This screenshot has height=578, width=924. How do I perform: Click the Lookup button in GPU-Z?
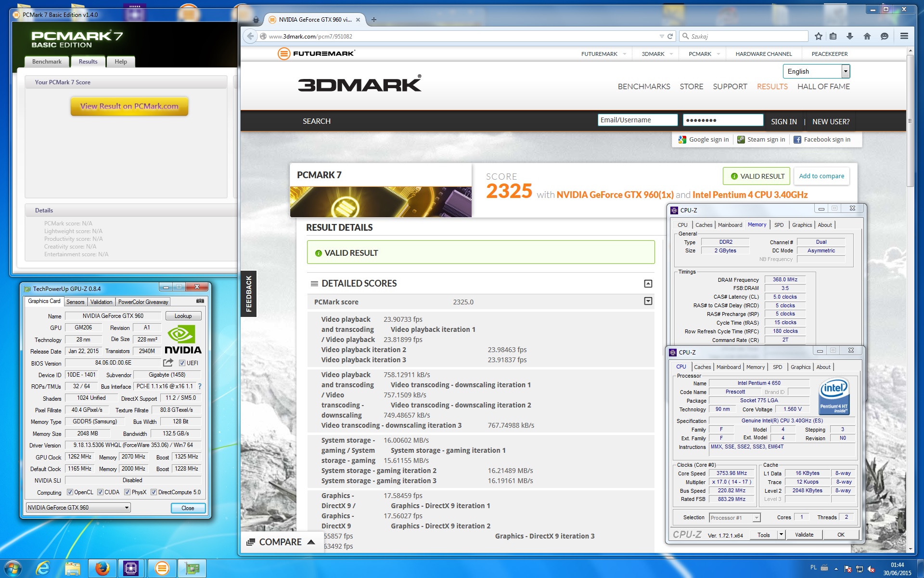point(183,316)
